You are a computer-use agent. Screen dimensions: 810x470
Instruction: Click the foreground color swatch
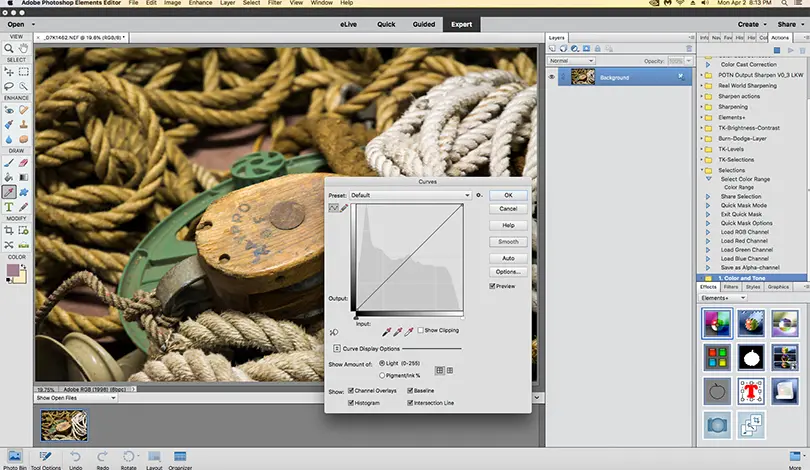coord(11,270)
